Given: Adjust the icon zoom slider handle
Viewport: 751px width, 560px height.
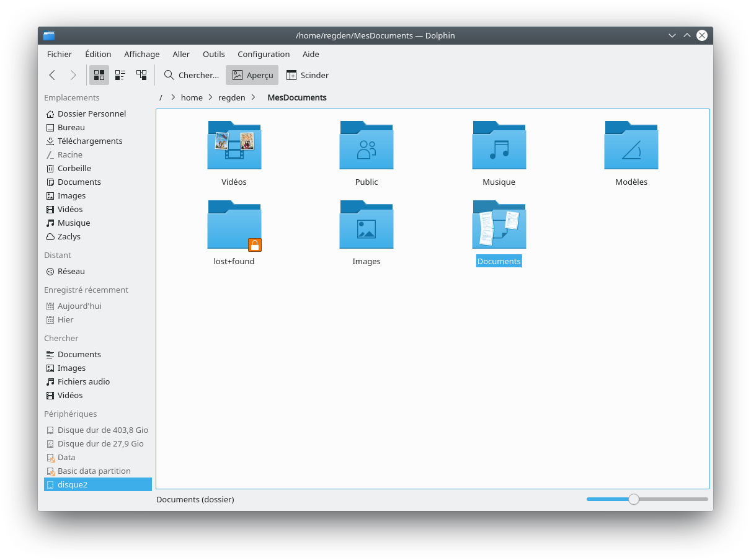Looking at the screenshot, I should 633,499.
